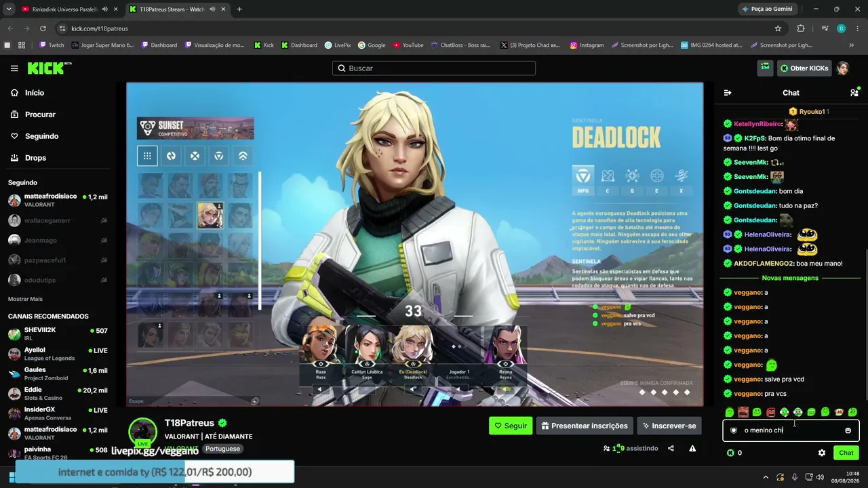Open the InsiderGX recommended channel
The height and width of the screenshot is (488, 868).
tap(58, 413)
